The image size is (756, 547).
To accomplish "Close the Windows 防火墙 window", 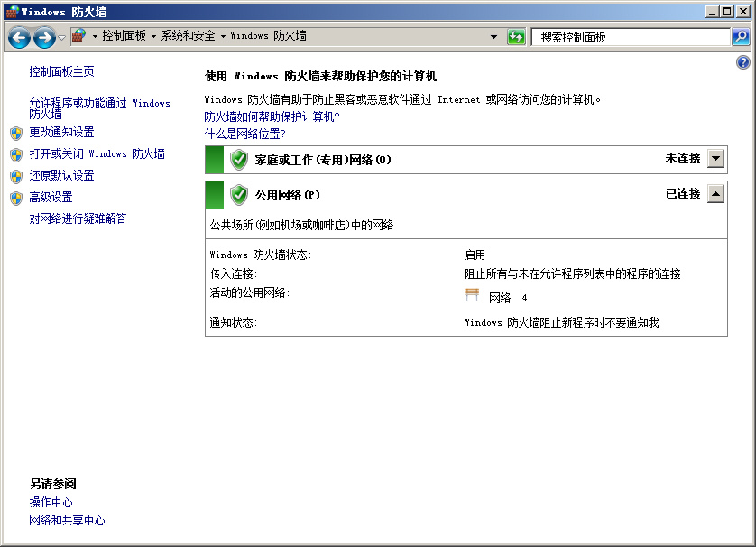I will point(743,12).
